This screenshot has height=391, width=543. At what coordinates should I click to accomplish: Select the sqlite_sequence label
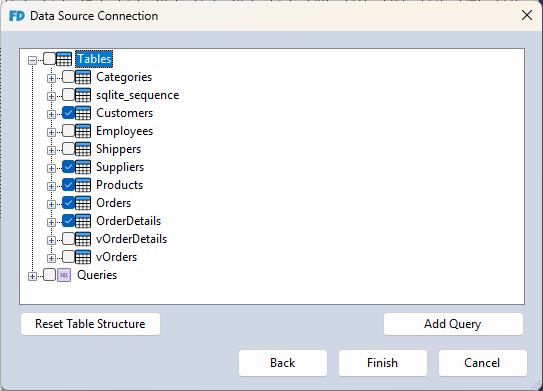pos(137,95)
